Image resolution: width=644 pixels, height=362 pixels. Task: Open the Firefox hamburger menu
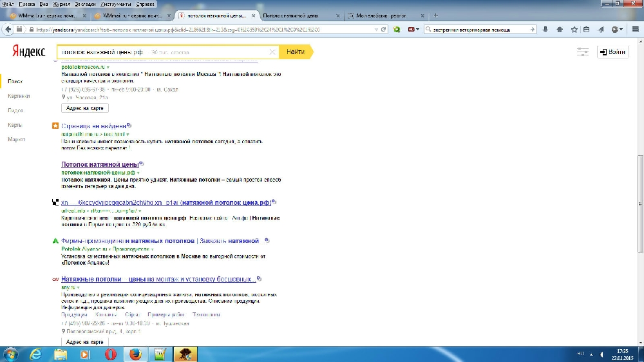(x=636, y=30)
